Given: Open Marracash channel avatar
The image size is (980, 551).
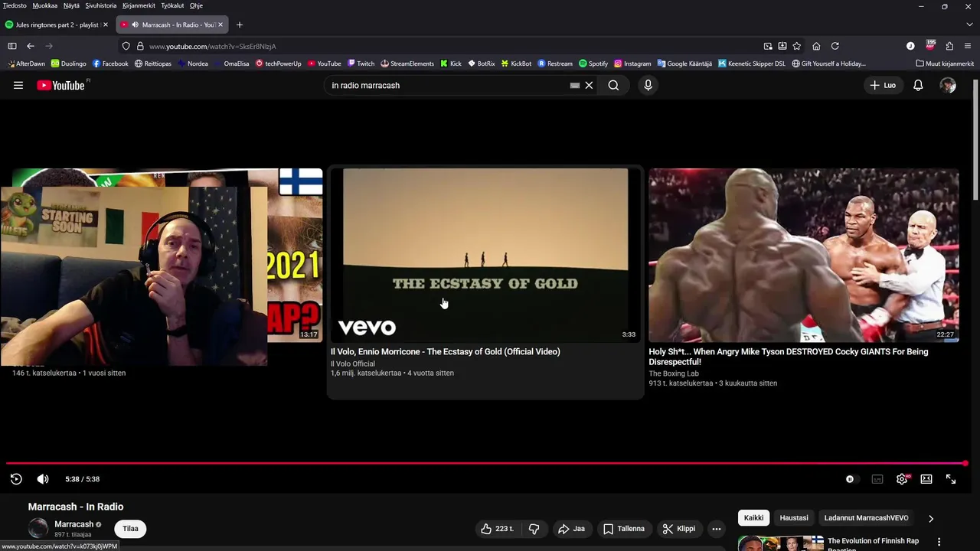Looking at the screenshot, I should click(x=38, y=528).
